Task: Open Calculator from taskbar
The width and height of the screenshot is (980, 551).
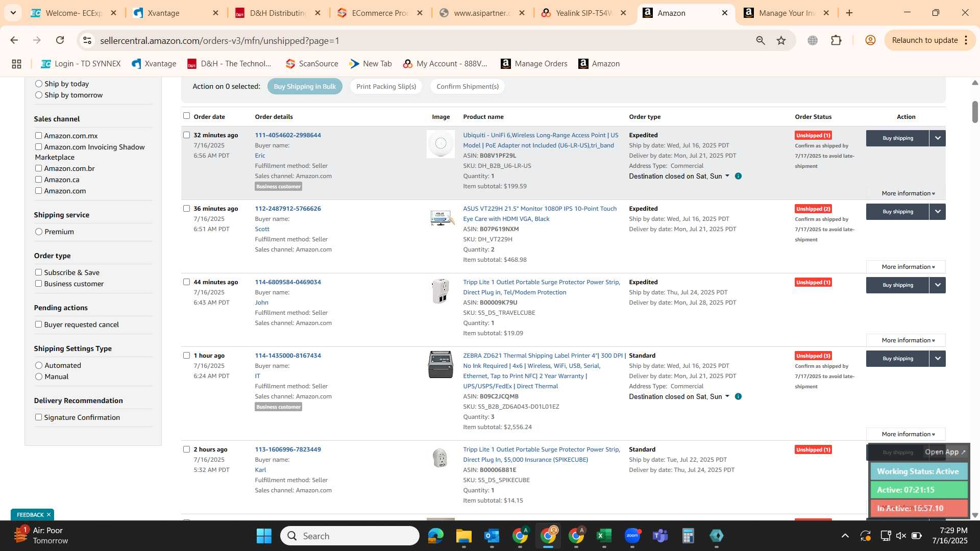Action: (x=688, y=536)
